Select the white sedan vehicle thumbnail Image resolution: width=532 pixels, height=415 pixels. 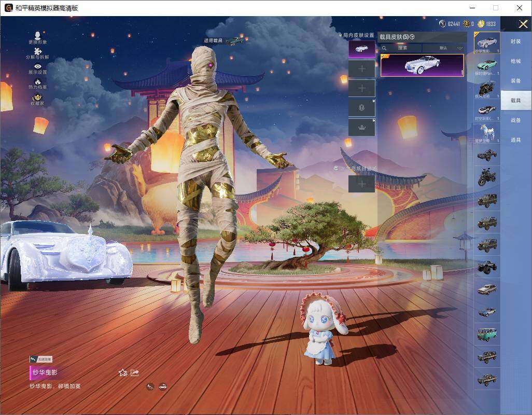[x=487, y=289]
